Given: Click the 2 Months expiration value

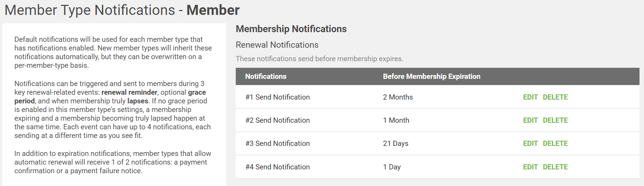Looking at the screenshot, I should [x=398, y=97].
